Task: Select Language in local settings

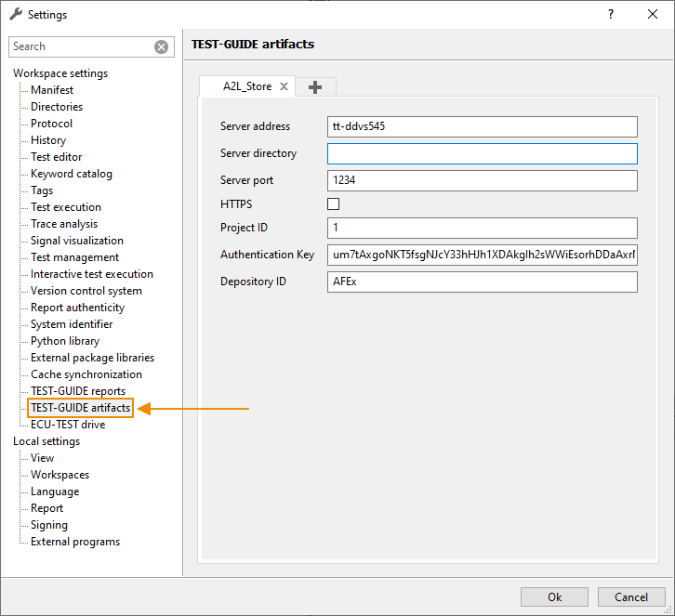Action: [55, 491]
